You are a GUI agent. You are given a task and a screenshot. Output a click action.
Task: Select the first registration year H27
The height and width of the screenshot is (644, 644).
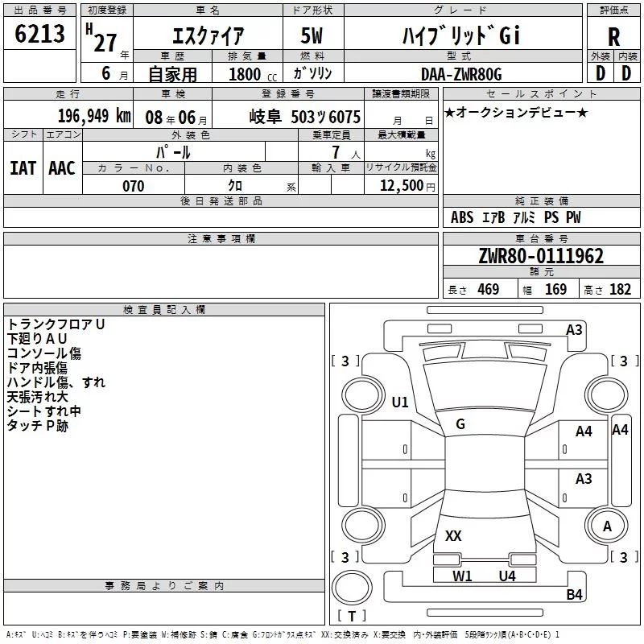point(101,38)
